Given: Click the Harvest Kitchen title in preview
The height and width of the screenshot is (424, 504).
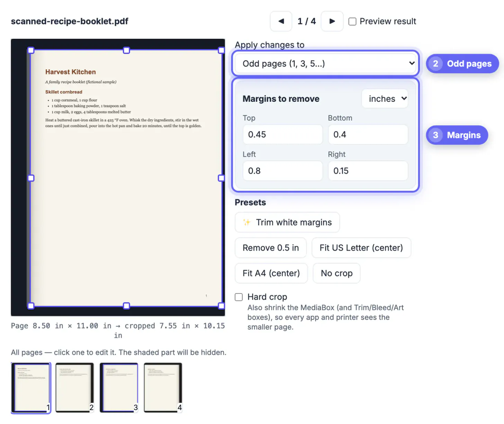Looking at the screenshot, I should coord(71,72).
